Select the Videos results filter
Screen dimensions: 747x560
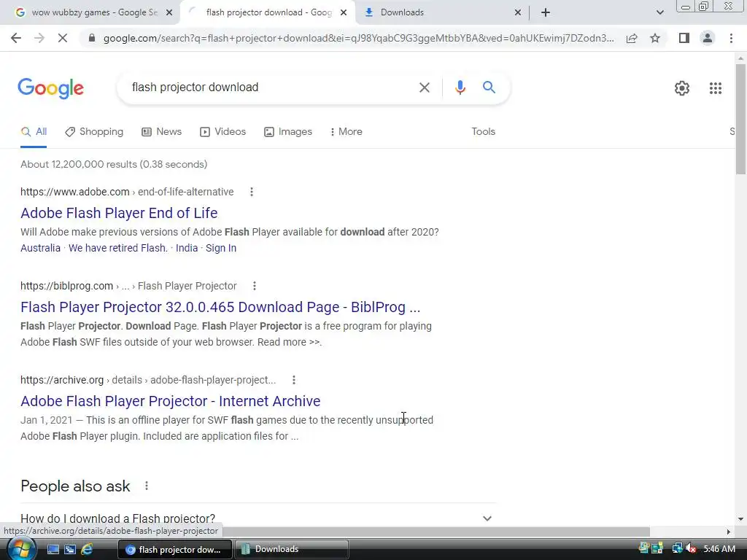223,132
